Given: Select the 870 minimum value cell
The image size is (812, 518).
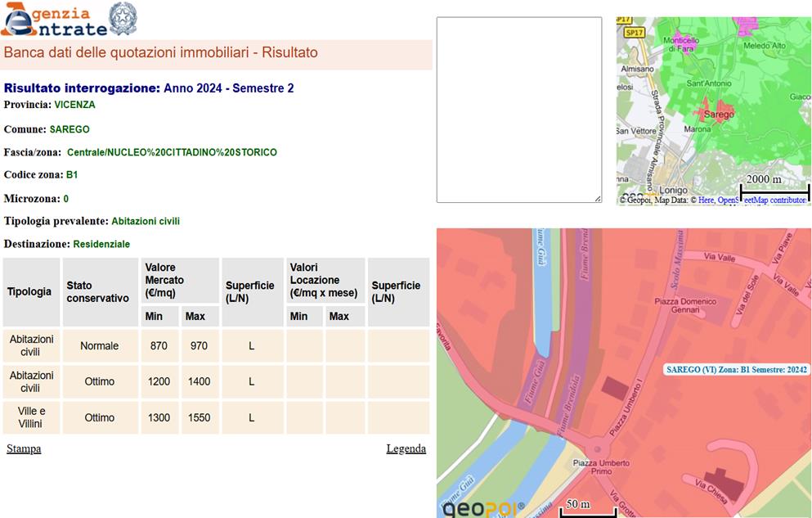Looking at the screenshot, I should pos(159,346).
